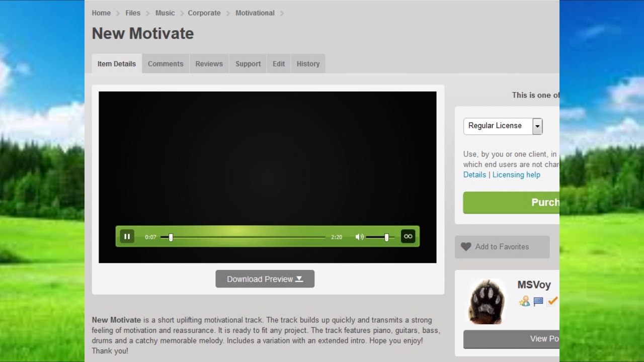This screenshot has width=644, height=362.
Task: Navigate to Files in the breadcrumb
Action: point(133,13)
